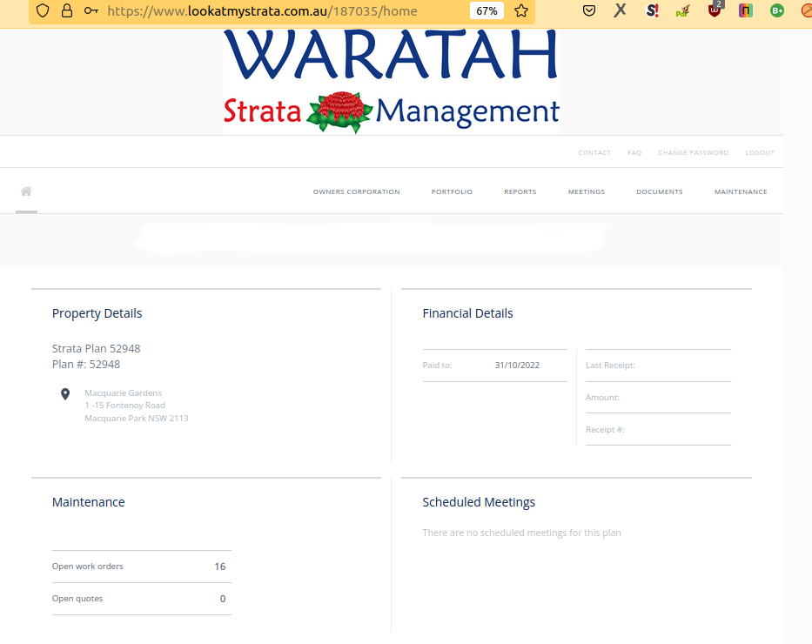Click the saved password key icon
812x644 pixels.
tap(91, 10)
